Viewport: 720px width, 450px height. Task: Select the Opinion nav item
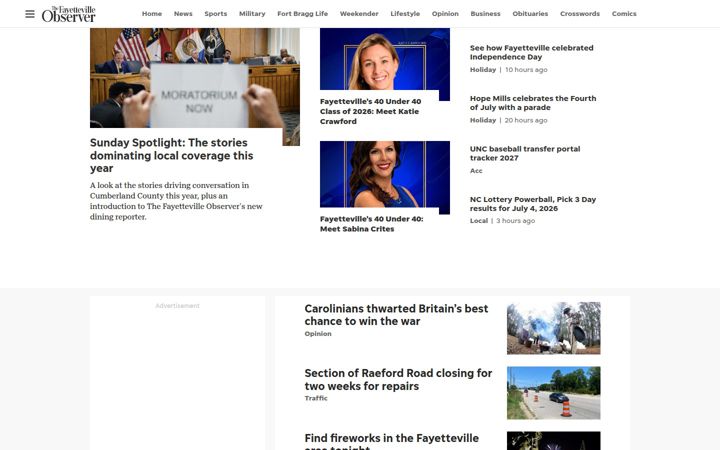tap(445, 14)
